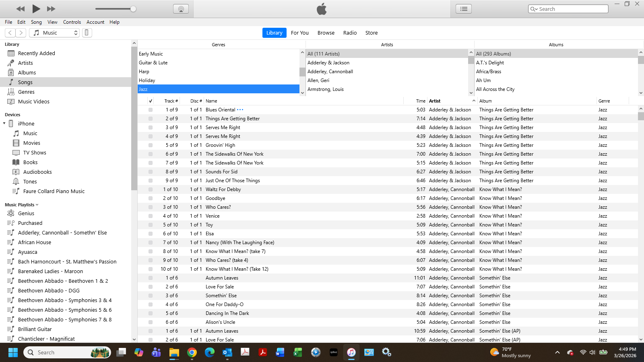Viewport: 644px width, 362px height.
Task: Select the Genius playlist
Action: tap(26, 213)
